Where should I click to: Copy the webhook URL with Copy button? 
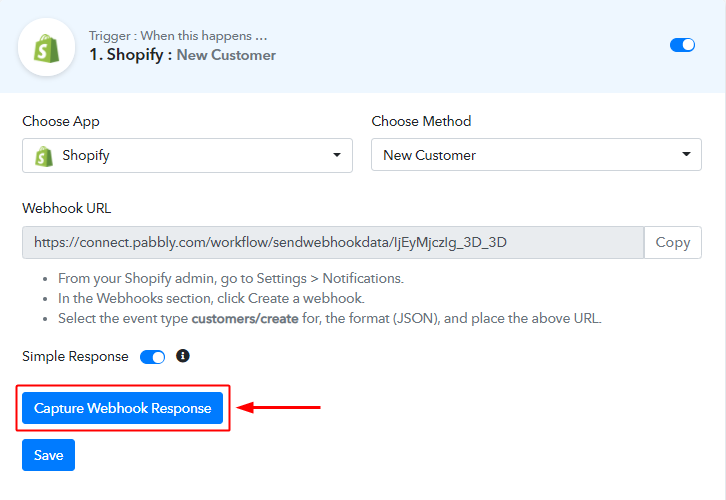click(x=673, y=242)
